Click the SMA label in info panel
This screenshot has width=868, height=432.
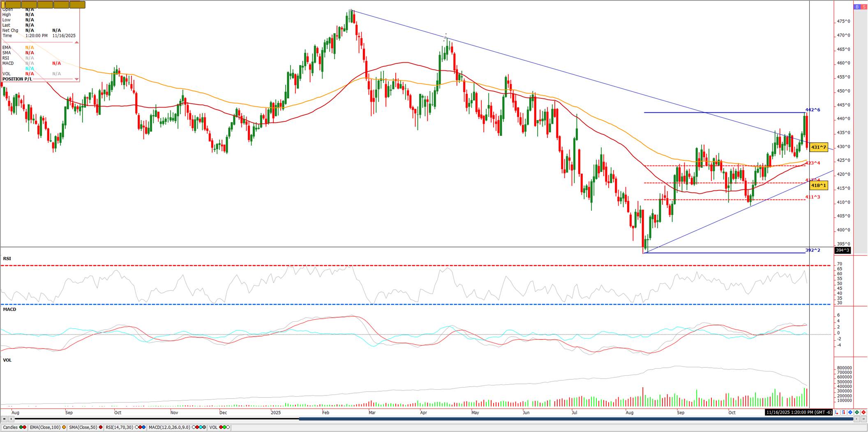(7, 53)
